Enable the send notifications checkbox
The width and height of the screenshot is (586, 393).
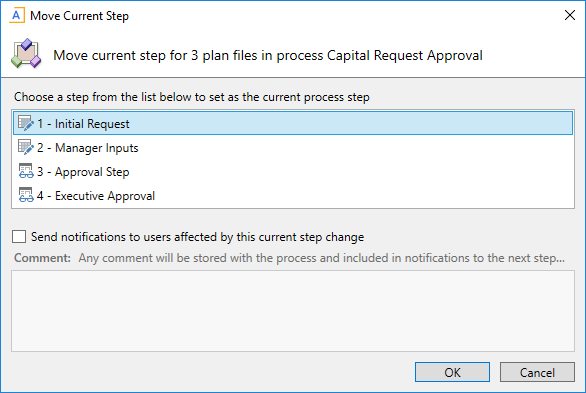(x=19, y=236)
